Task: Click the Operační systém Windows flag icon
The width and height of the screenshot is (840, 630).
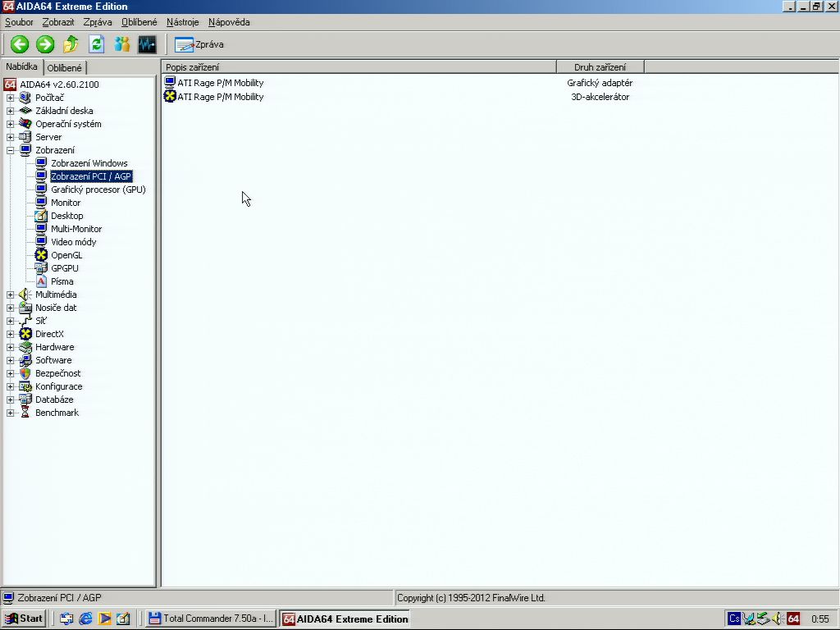Action: point(25,124)
